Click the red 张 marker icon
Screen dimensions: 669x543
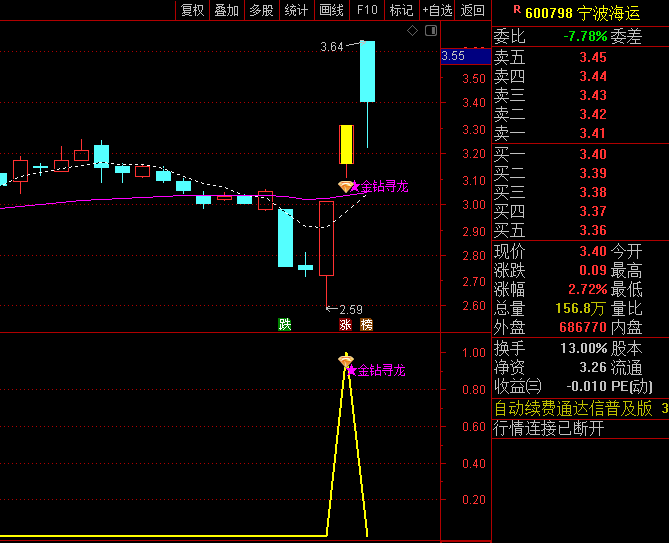pos(345,325)
